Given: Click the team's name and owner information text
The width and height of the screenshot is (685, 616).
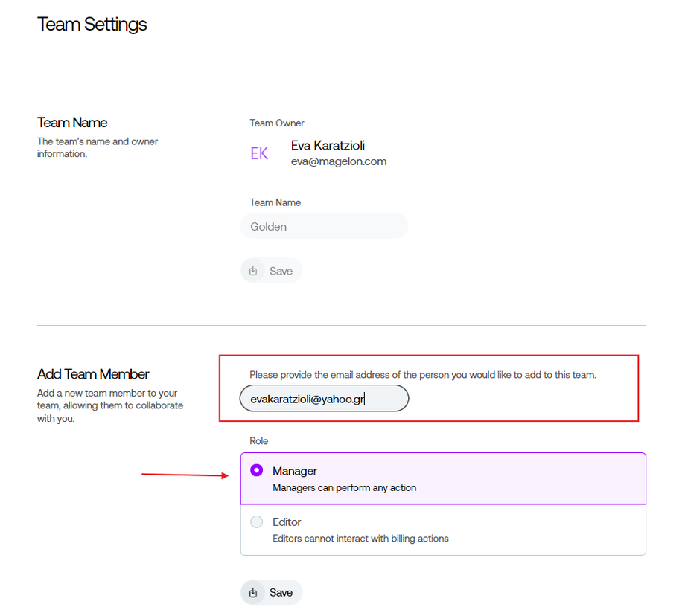Looking at the screenshot, I should [x=98, y=147].
